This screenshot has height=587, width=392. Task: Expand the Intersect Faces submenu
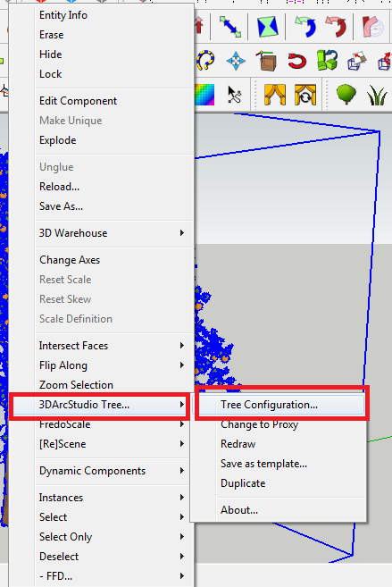113,346
